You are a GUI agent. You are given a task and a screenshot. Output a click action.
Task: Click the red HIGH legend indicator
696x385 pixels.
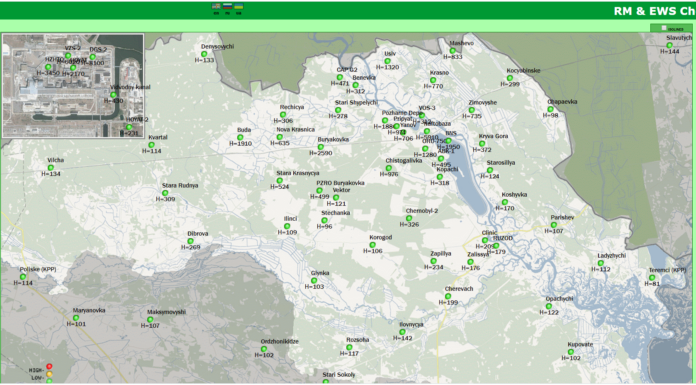pyautogui.click(x=49, y=366)
